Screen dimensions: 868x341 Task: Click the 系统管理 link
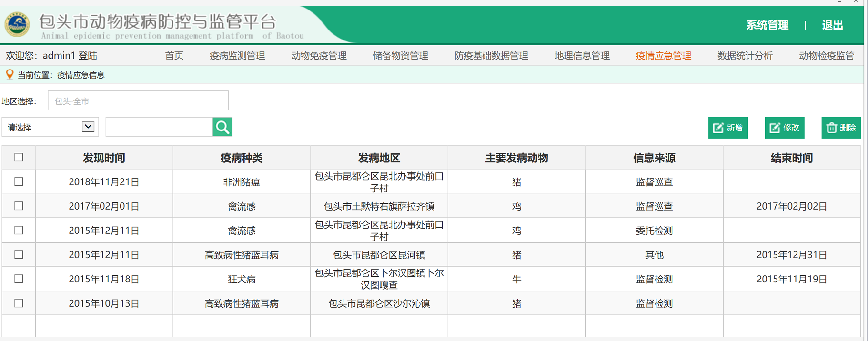pyautogui.click(x=767, y=25)
